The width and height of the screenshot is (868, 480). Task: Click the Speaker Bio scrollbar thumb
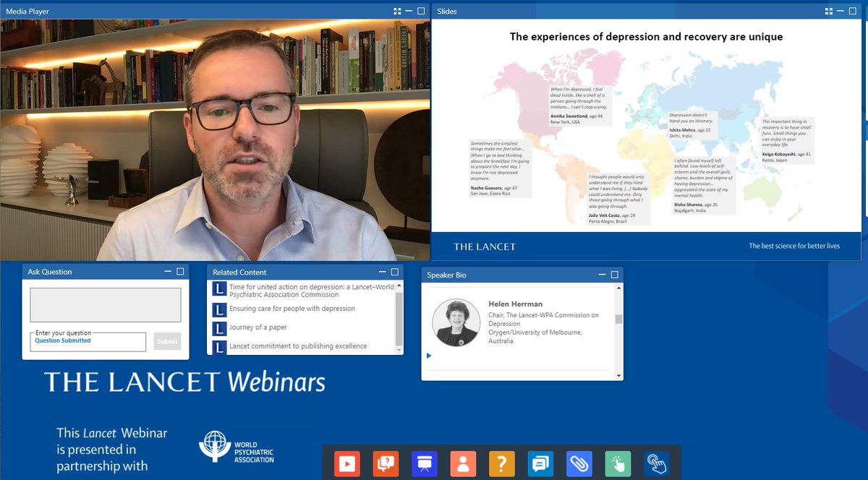coord(618,319)
